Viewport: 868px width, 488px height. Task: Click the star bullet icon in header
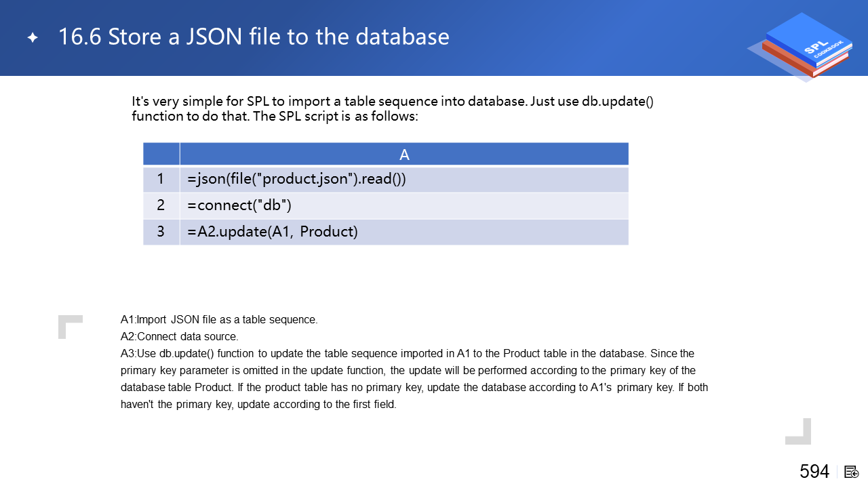tap(33, 38)
